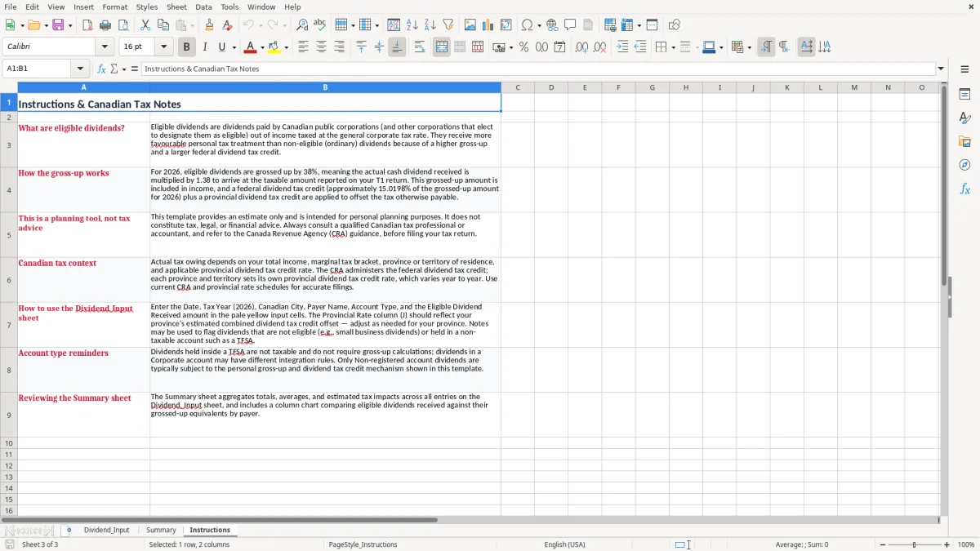Click the zoom slider handle
The height and width of the screenshot is (551, 980).
(915, 544)
